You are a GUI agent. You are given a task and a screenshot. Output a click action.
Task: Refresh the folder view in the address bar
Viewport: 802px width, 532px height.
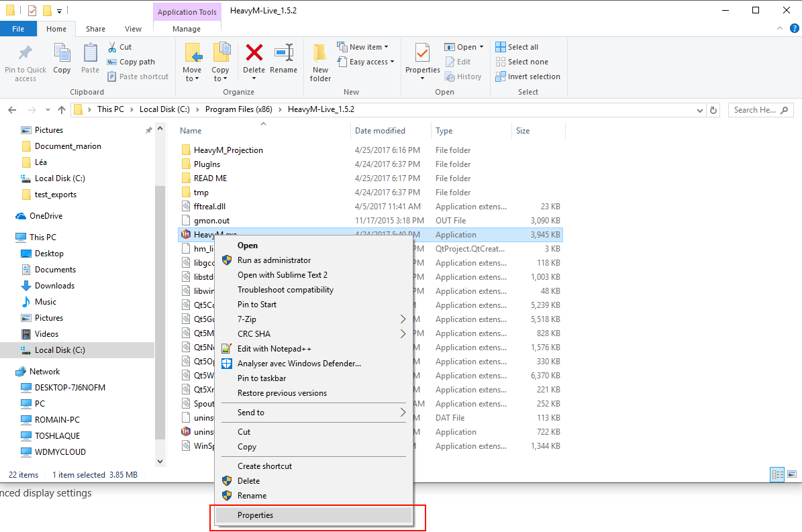[x=713, y=110]
